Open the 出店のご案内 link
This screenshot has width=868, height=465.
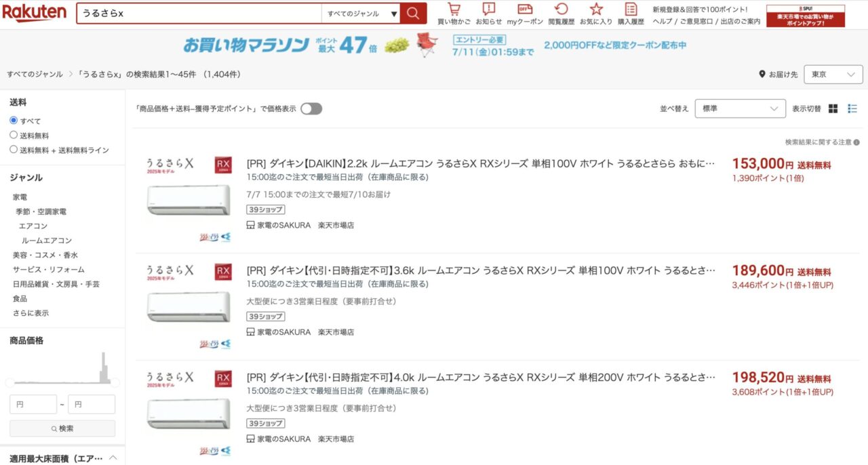point(740,22)
